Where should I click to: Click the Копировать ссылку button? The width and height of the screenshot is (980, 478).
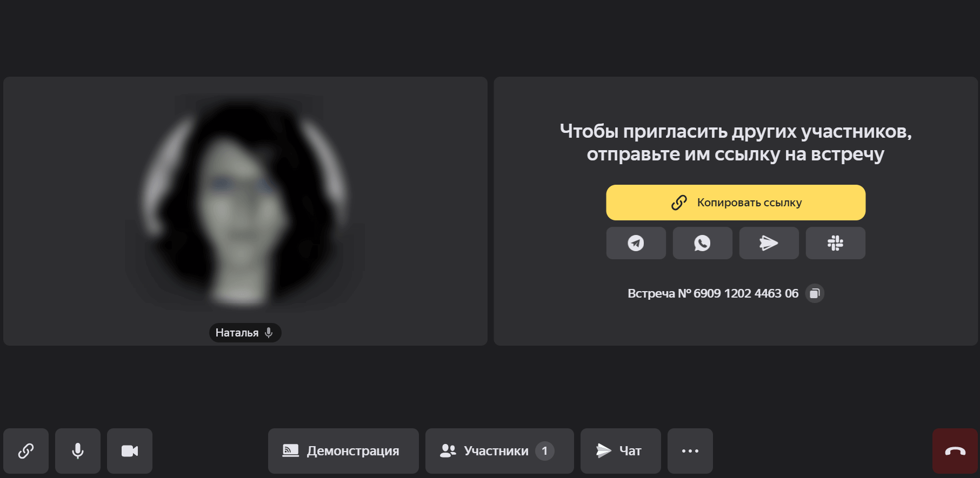736,203
